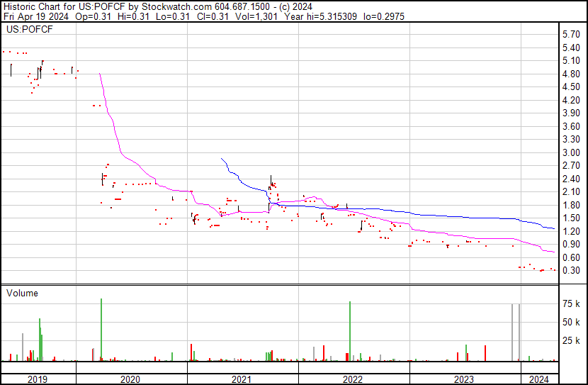Click the 3.00 price axis label

click(x=572, y=152)
